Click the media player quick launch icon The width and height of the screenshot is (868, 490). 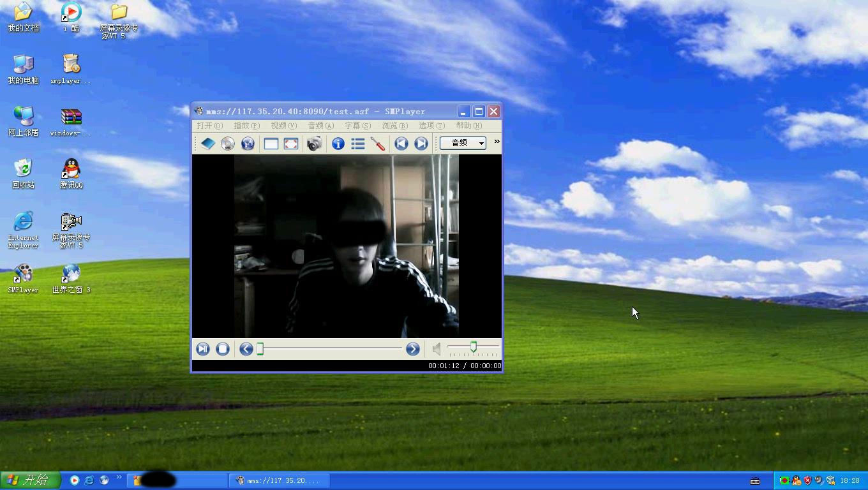click(75, 480)
